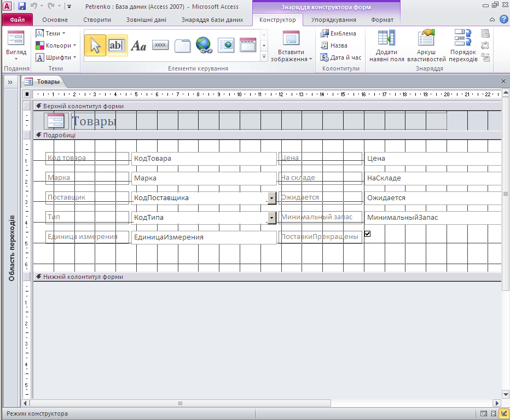
Task: Minimize the ribbon with caret button
Action: click(x=492, y=20)
